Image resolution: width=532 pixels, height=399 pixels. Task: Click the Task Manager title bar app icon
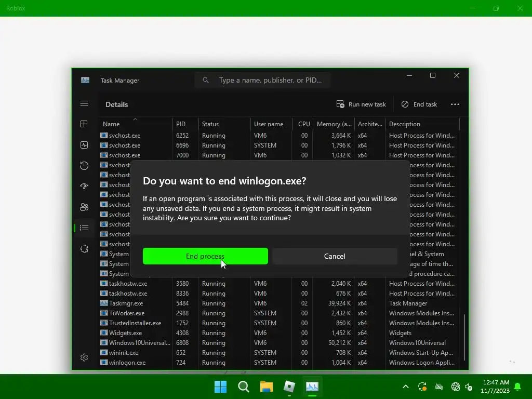point(85,80)
